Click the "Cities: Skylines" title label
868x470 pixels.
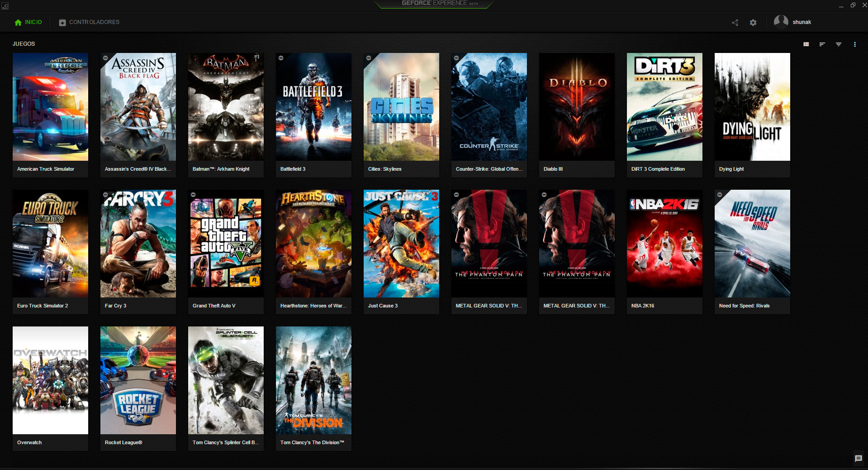pos(384,169)
